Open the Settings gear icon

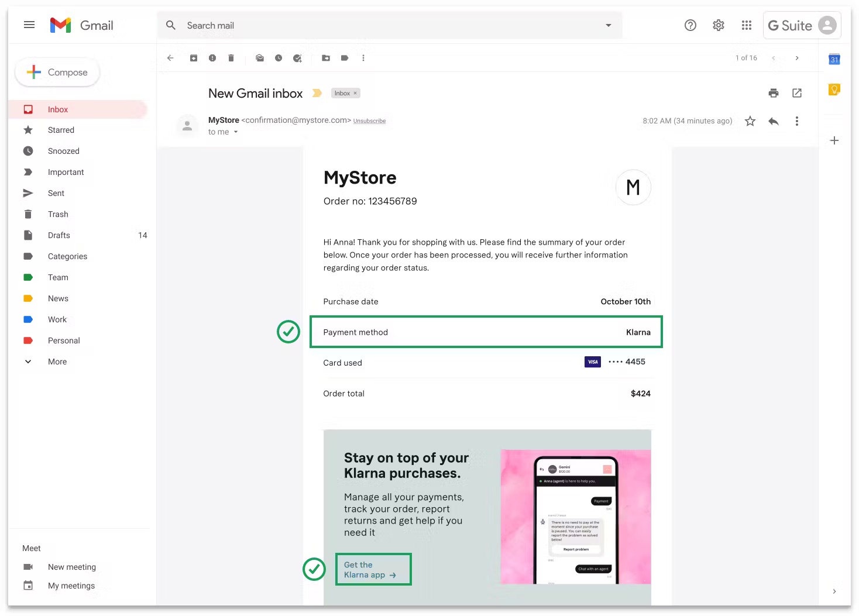pos(719,25)
